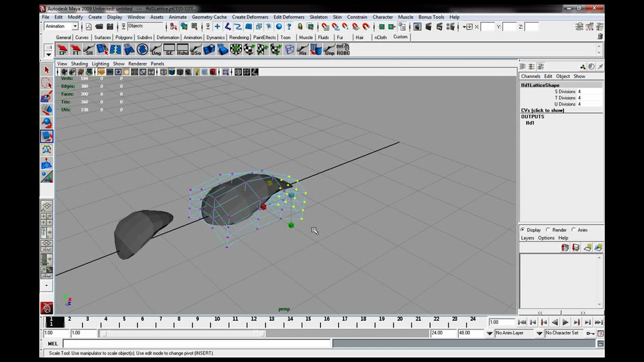Click the SH shelf button
Viewport: 644px width, 362px height.
pos(89,49)
